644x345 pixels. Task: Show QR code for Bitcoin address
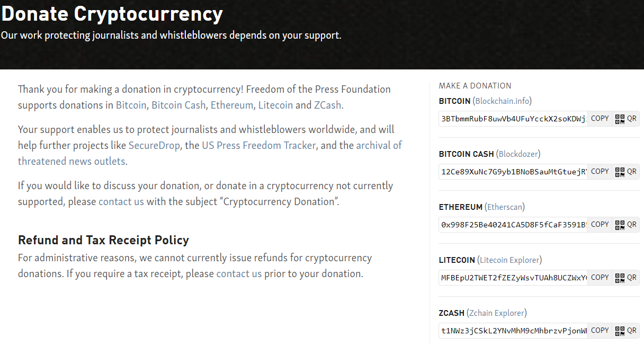[x=625, y=119]
